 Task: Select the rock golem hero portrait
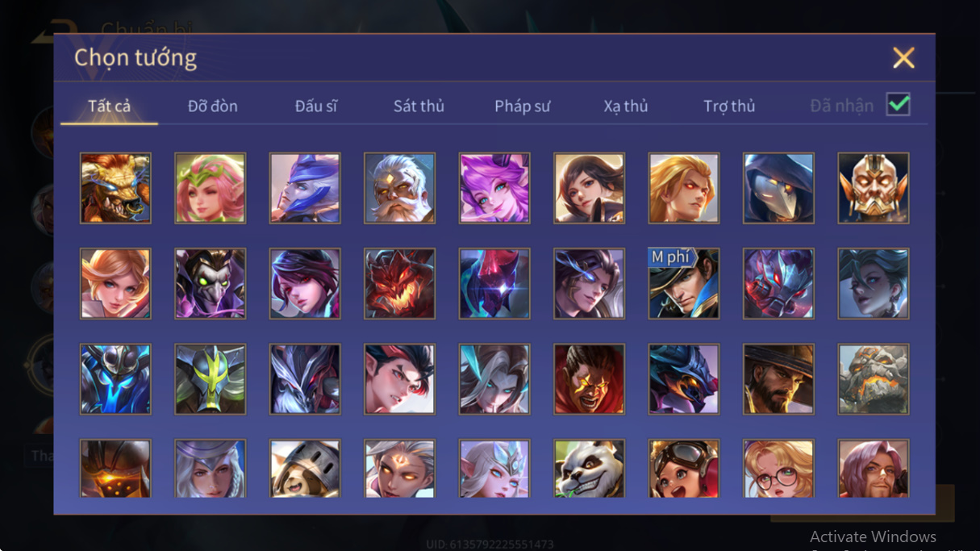coord(874,379)
